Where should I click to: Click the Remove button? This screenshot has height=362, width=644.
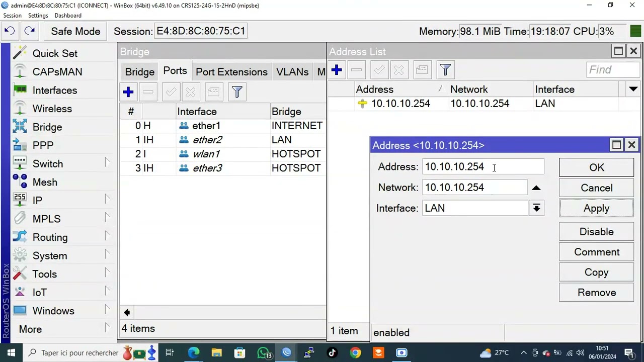tap(597, 293)
